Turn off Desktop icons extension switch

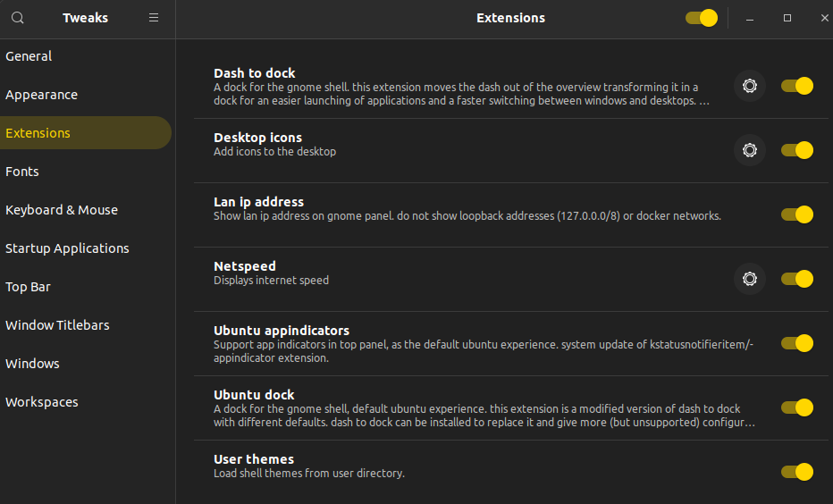click(797, 150)
